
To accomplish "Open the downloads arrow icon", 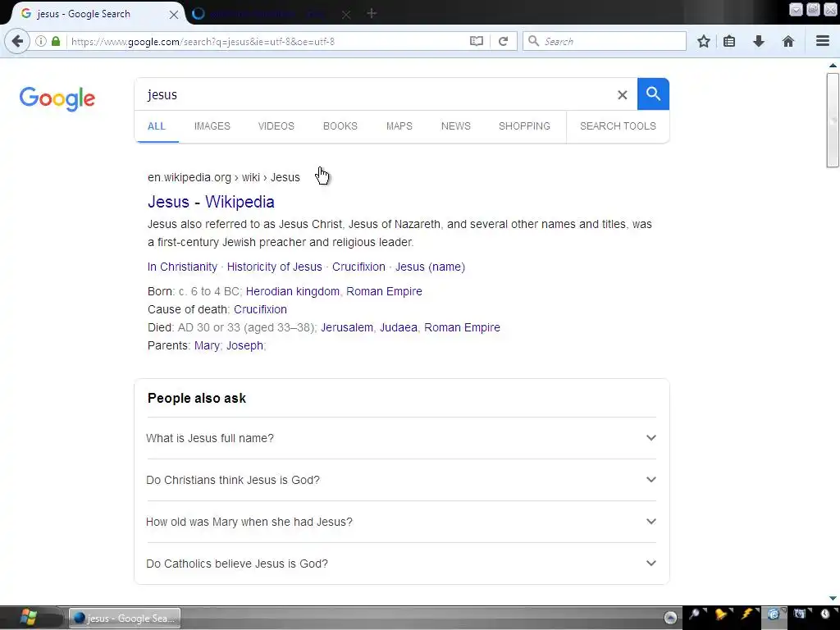I will tap(759, 41).
